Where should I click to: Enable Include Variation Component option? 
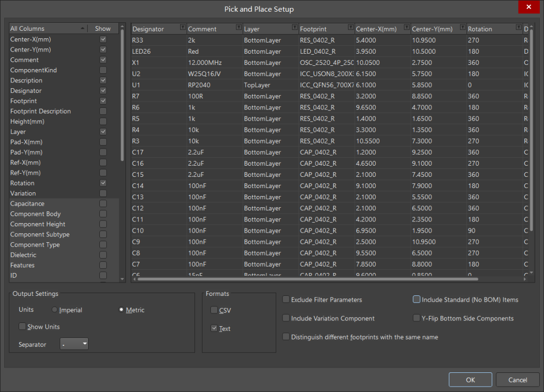point(286,318)
